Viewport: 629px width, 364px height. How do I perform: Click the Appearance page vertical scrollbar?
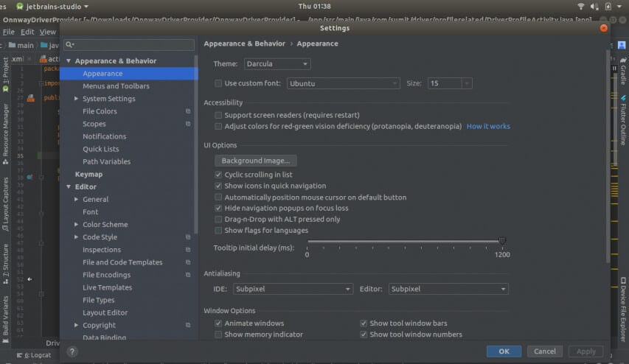point(608,156)
